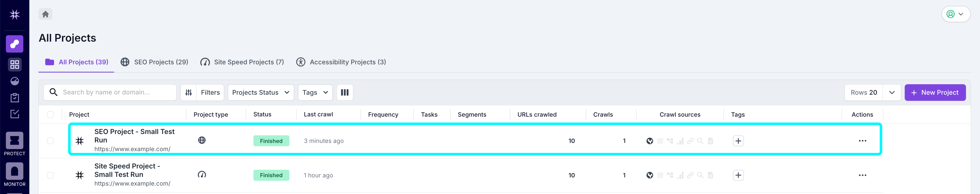Select the column visibility icon next to Tags
The height and width of the screenshot is (194, 980).
(345, 92)
